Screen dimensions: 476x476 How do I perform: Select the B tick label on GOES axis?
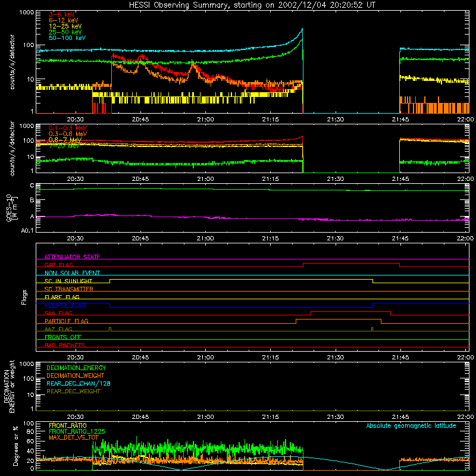coord(32,201)
